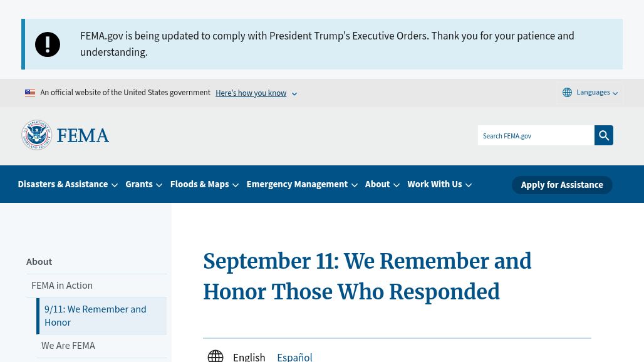Open the Emergency Management menu
Image resolution: width=644 pixels, height=362 pixels.
pyautogui.click(x=302, y=184)
